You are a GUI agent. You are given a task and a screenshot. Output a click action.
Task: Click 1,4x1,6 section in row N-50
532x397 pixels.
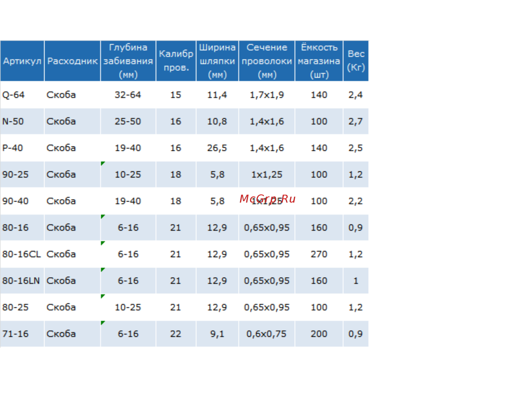[x=267, y=121]
